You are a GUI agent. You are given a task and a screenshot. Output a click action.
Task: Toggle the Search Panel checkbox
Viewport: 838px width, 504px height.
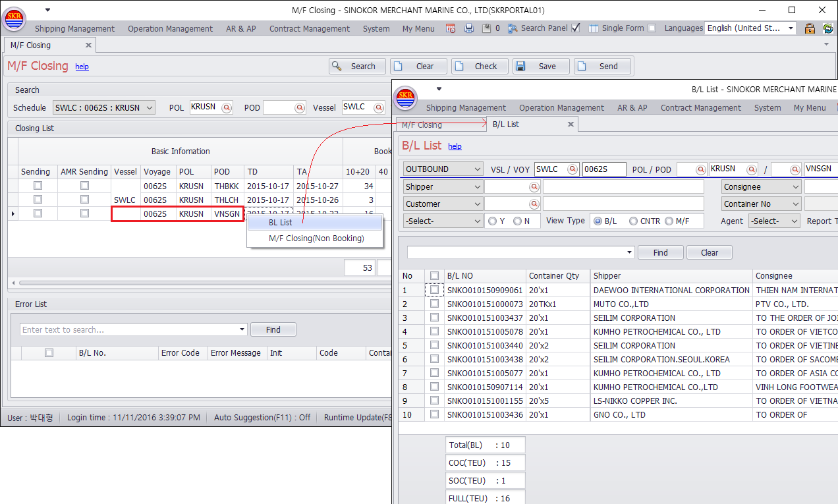point(576,28)
